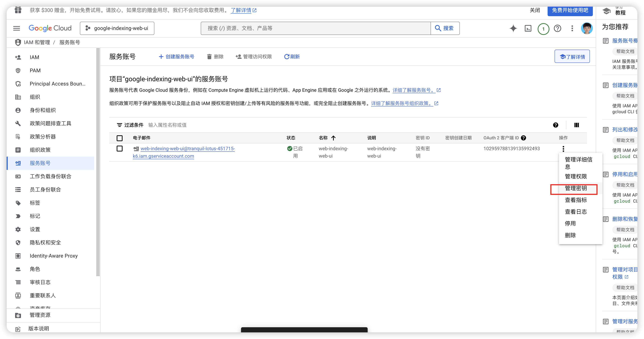Click the gift icon in promo banner
The width and height of the screenshot is (644, 339).
tap(18, 10)
